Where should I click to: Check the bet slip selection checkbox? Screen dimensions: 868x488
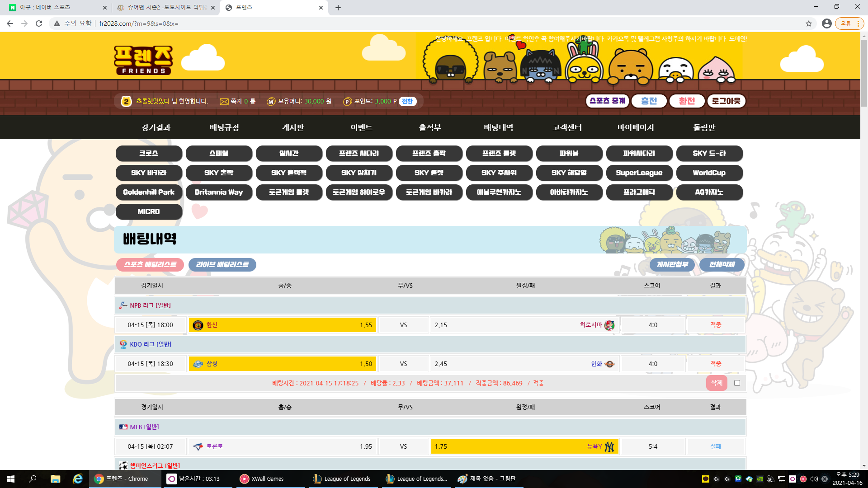[x=737, y=383]
